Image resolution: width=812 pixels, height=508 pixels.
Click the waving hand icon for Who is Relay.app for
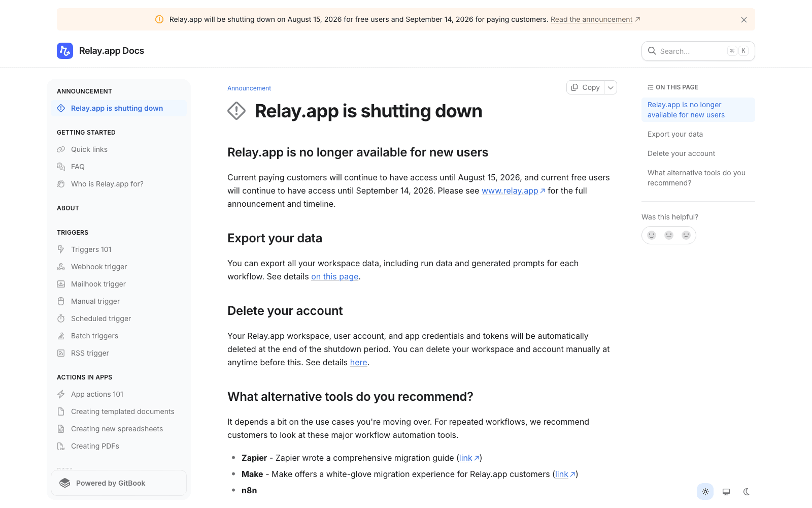[61, 184]
